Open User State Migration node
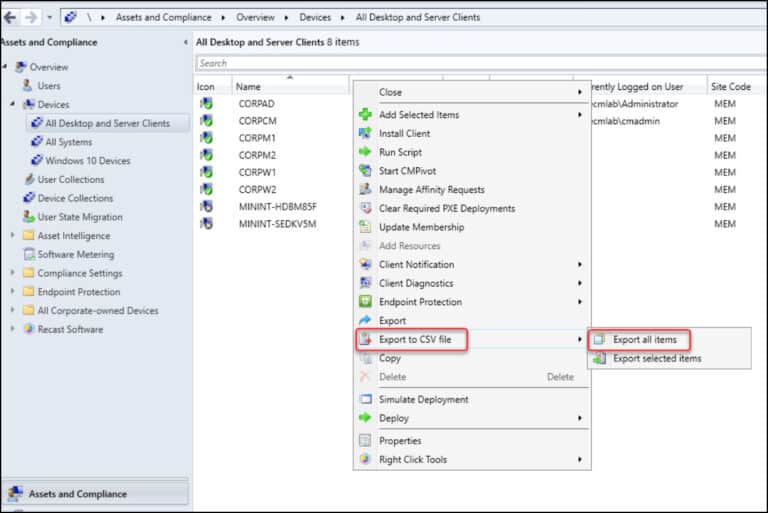768x513 pixels. (80, 217)
